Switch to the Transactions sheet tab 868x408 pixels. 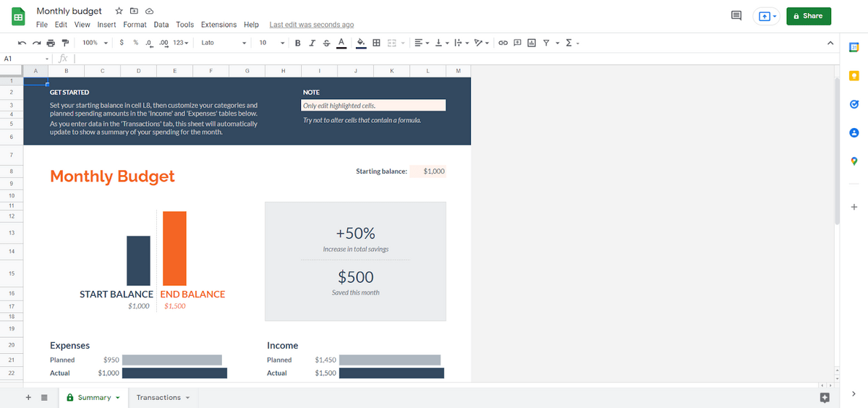pos(162,397)
